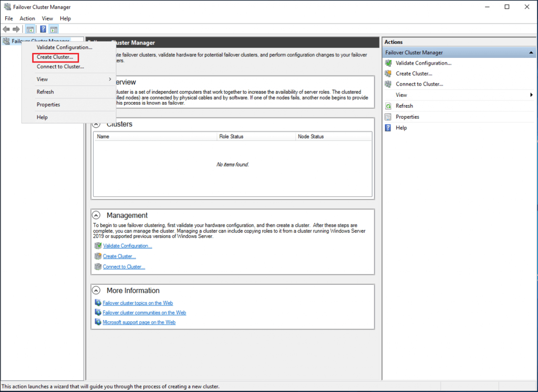Sort clusters by Name column header

click(x=156, y=137)
